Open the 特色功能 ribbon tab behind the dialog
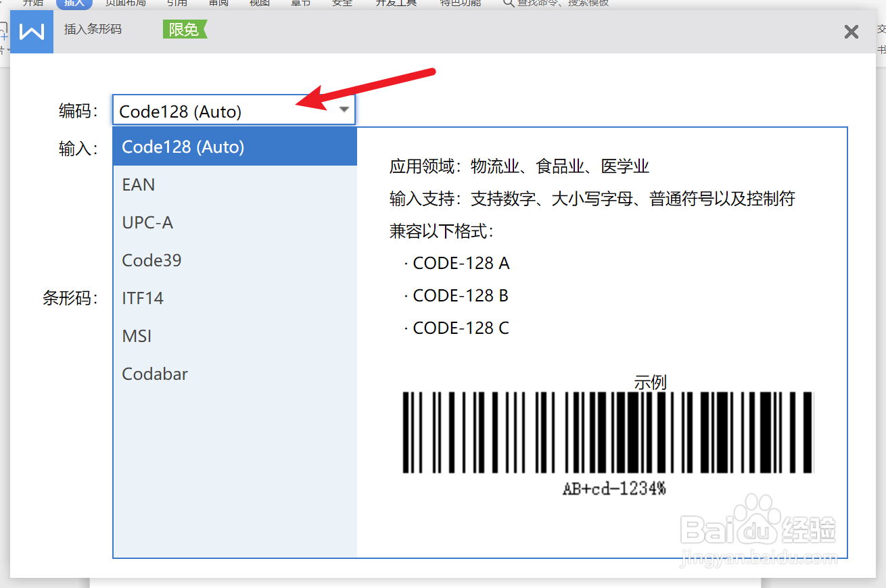The width and height of the screenshot is (886, 588). click(x=461, y=3)
